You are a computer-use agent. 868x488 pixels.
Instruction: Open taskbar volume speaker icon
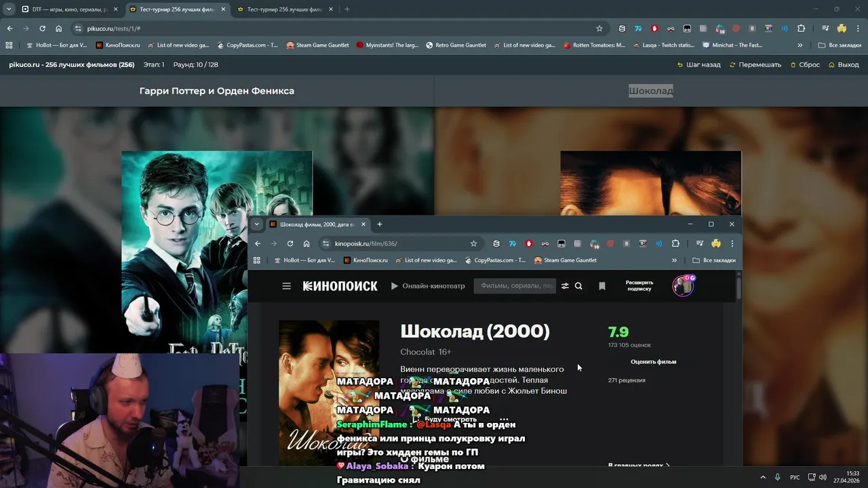pyautogui.click(x=823, y=477)
